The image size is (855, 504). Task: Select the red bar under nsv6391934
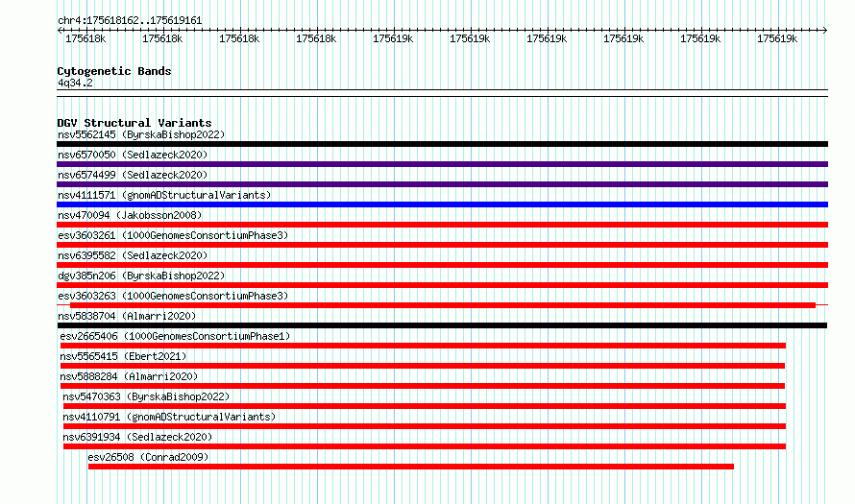pyautogui.click(x=425, y=446)
